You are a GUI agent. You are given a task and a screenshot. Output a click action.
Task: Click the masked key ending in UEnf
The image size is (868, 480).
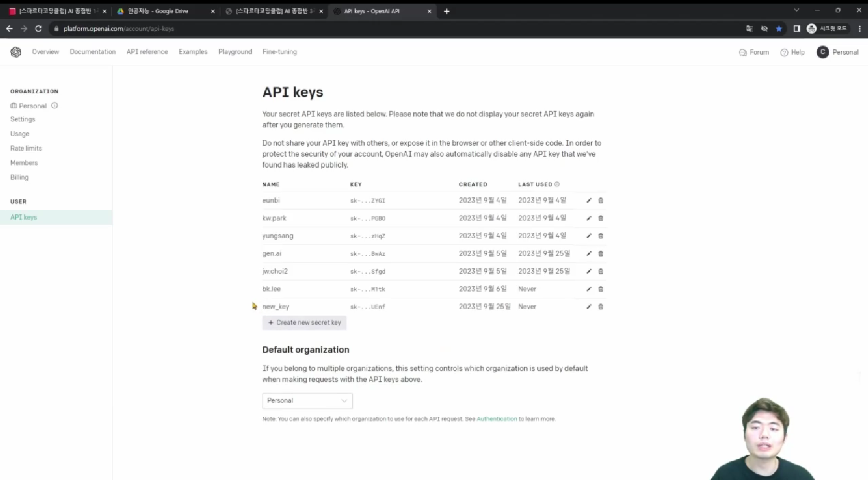(x=368, y=307)
